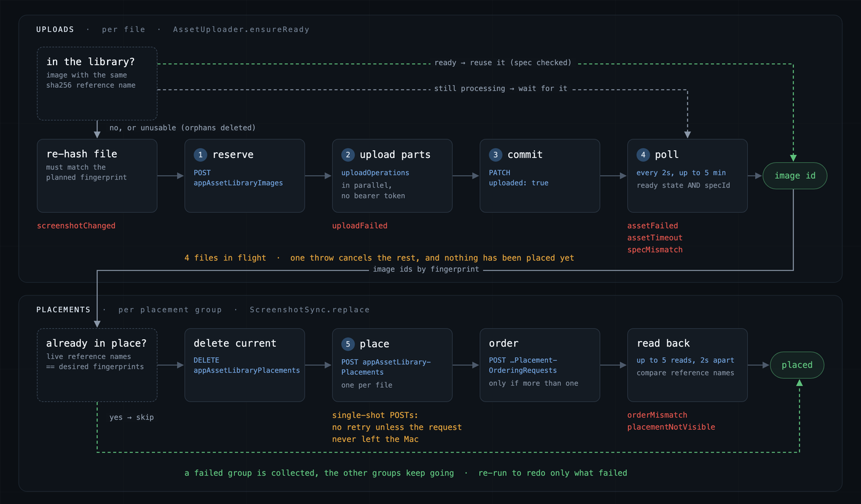Click the step 4 badge beside poll
The width and height of the screenshot is (861, 504).
643,155
